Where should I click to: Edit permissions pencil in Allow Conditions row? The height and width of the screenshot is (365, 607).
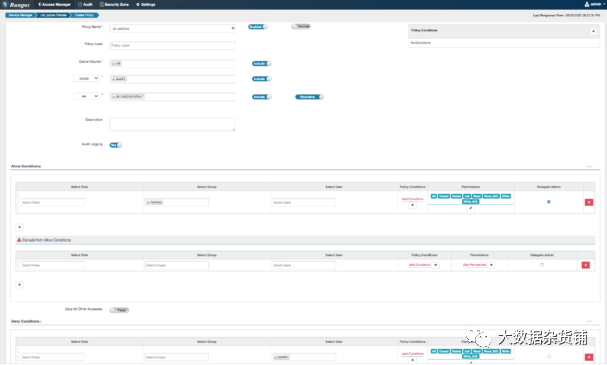pos(470,208)
